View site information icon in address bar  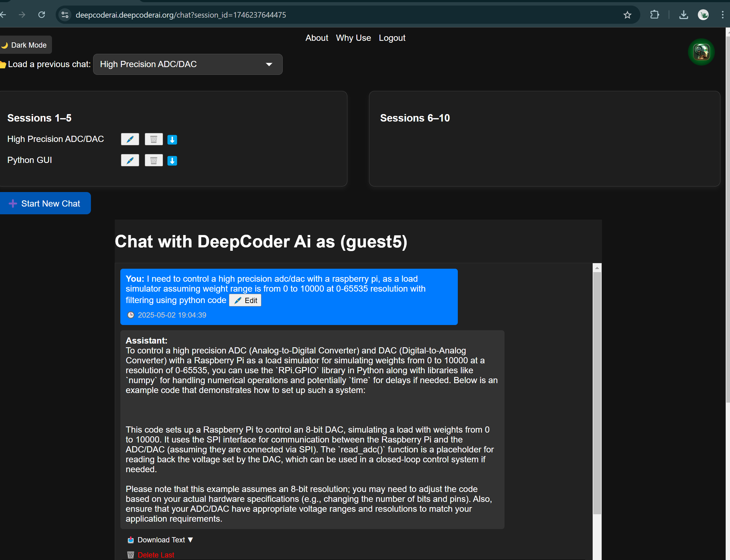pos(65,15)
